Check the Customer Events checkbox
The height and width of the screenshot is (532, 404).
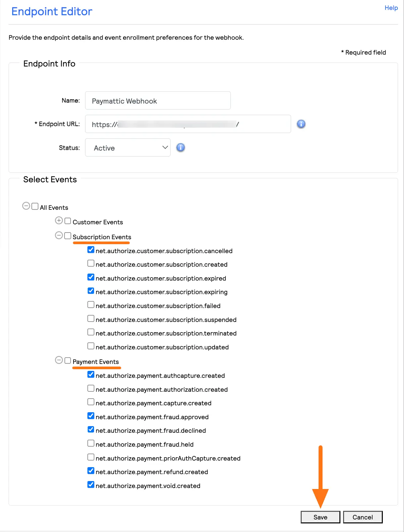[x=68, y=220]
